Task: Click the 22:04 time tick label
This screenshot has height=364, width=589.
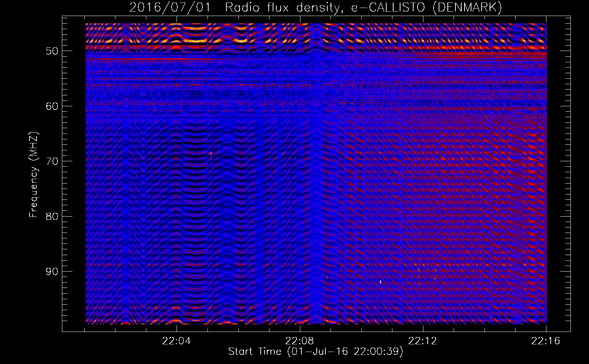Action: (x=177, y=341)
